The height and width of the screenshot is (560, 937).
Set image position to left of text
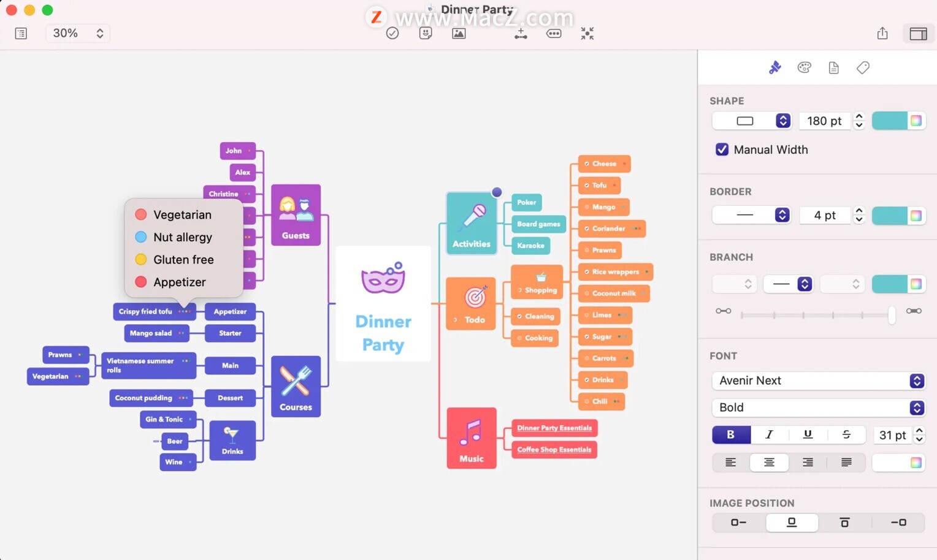pyautogui.click(x=739, y=522)
